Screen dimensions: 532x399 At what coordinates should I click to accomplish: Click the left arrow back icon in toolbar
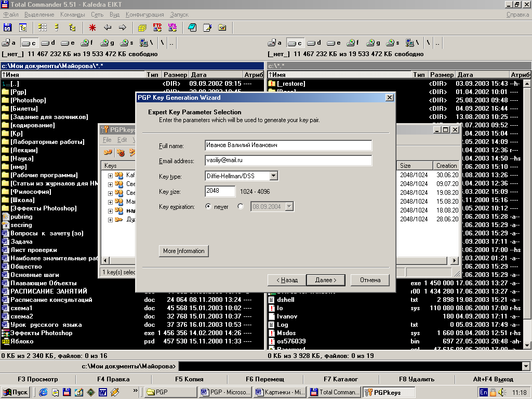pyautogui.click(x=108, y=28)
